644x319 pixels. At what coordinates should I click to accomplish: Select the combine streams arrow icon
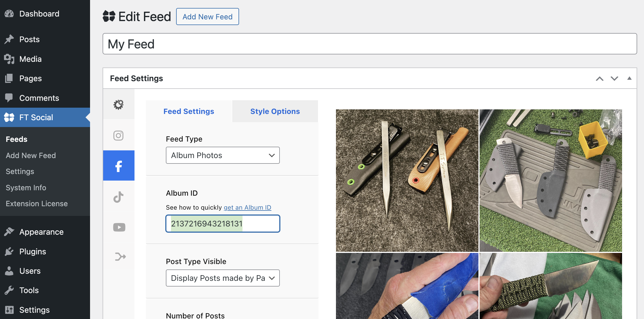coord(120,257)
